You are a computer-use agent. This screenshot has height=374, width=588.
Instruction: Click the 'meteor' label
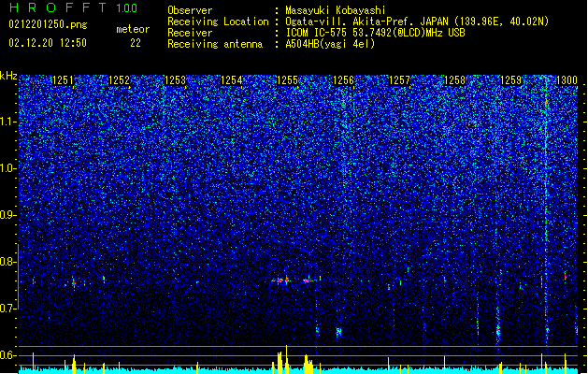click(133, 29)
